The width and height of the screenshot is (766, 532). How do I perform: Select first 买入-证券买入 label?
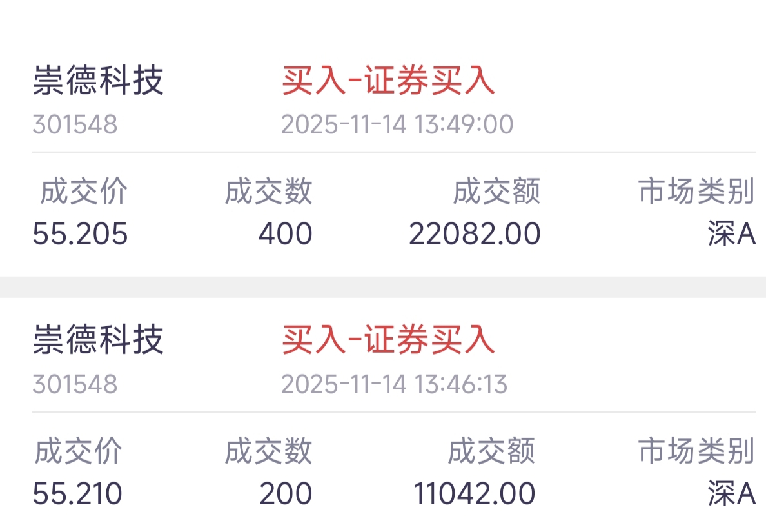pyautogui.click(x=388, y=82)
